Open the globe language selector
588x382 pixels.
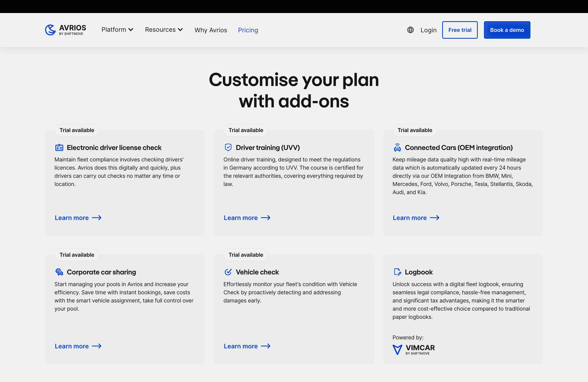pos(410,30)
